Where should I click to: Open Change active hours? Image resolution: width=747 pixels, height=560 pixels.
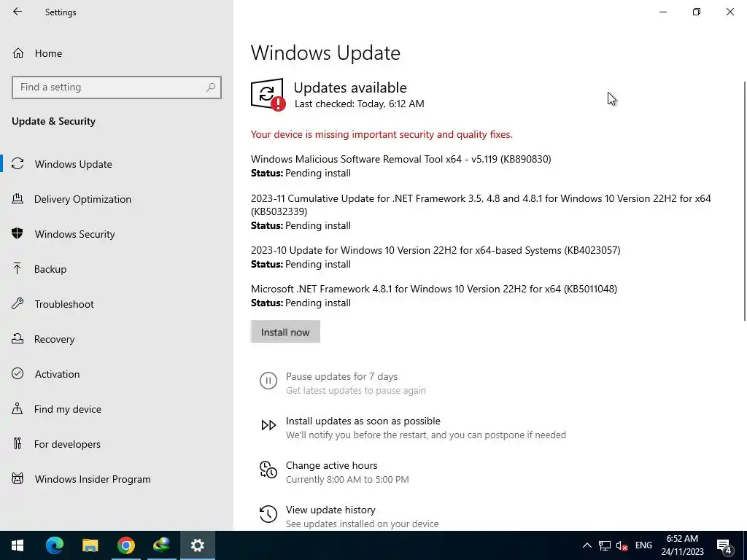(334, 472)
